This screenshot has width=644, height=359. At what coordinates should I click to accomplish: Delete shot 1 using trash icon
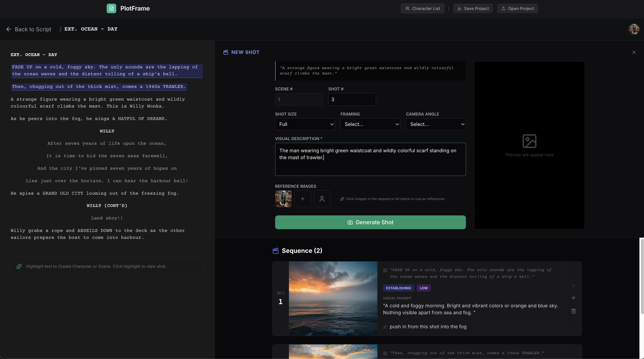pyautogui.click(x=573, y=311)
